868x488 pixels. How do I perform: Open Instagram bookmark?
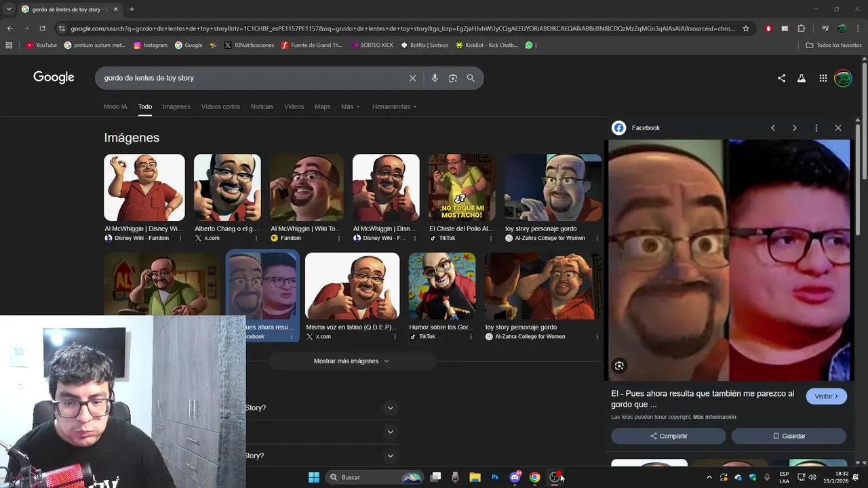(x=151, y=45)
